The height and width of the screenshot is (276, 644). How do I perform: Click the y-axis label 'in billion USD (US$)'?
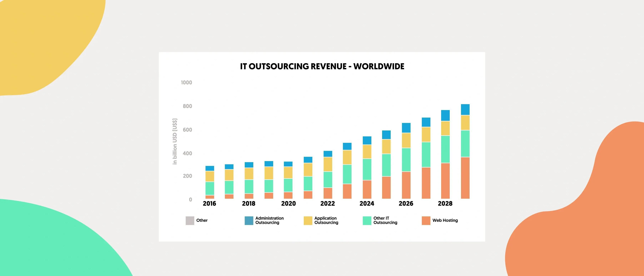[175, 141]
